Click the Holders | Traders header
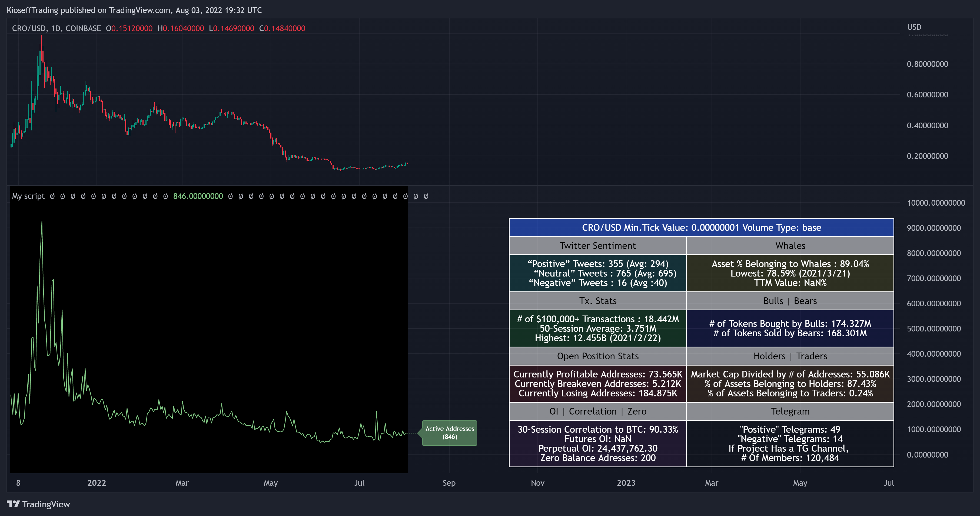 790,356
